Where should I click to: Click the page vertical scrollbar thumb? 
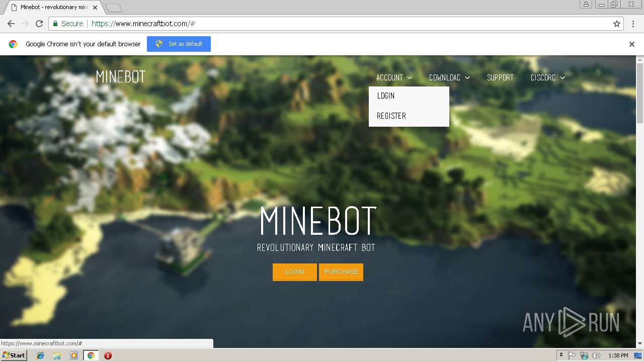(640, 94)
